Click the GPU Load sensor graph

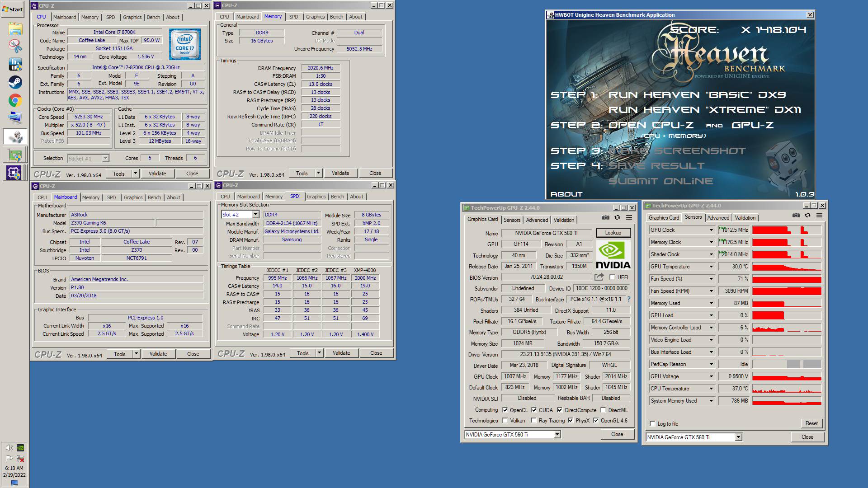[787, 315]
